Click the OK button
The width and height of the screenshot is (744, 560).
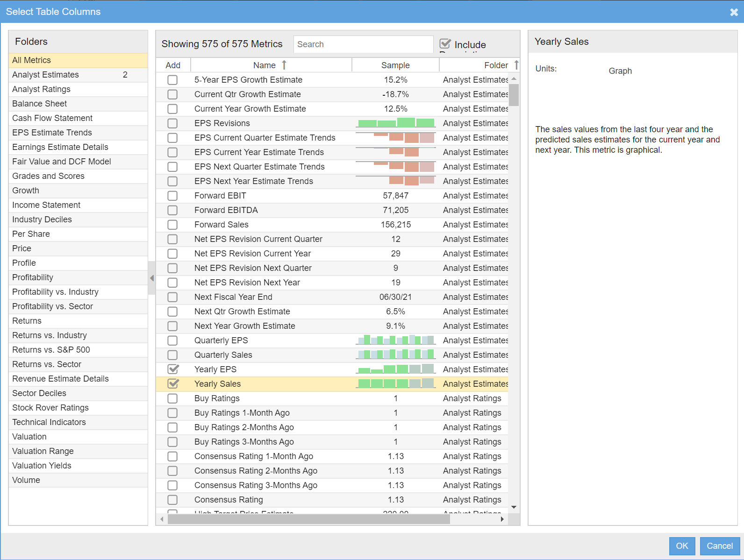(682, 546)
